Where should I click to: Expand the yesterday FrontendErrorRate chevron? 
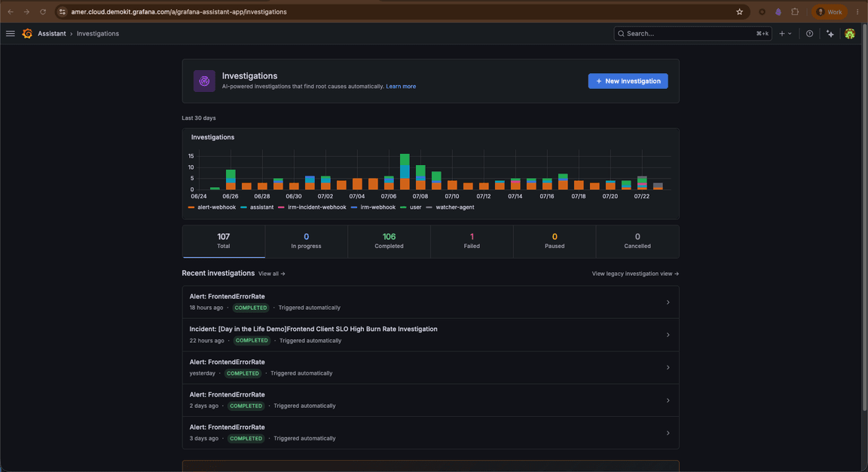(668, 368)
